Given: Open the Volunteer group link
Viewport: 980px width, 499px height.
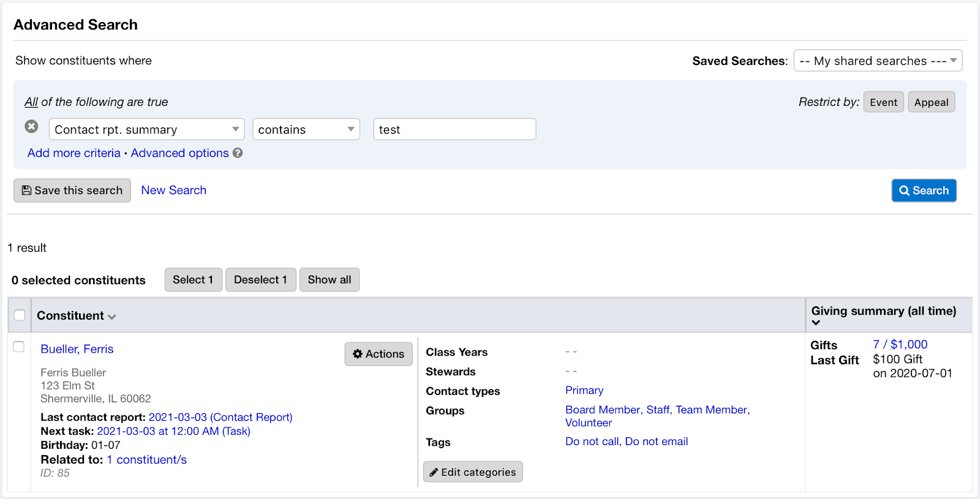Looking at the screenshot, I should click(589, 422).
